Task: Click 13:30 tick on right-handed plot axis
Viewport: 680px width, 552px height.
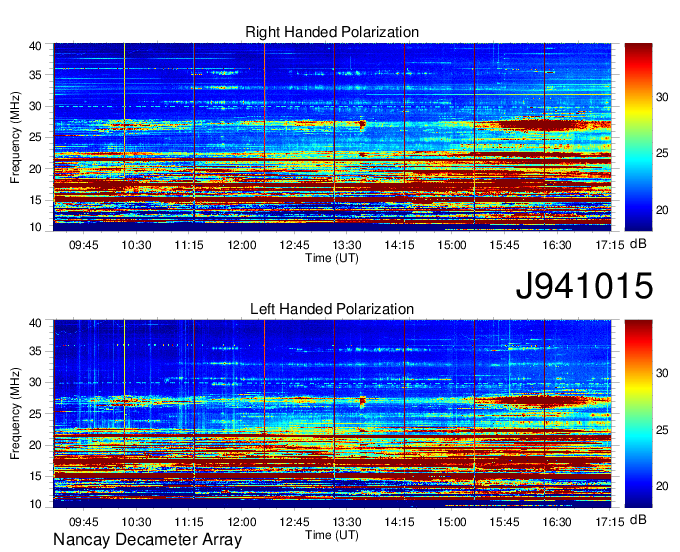Action: (347, 245)
